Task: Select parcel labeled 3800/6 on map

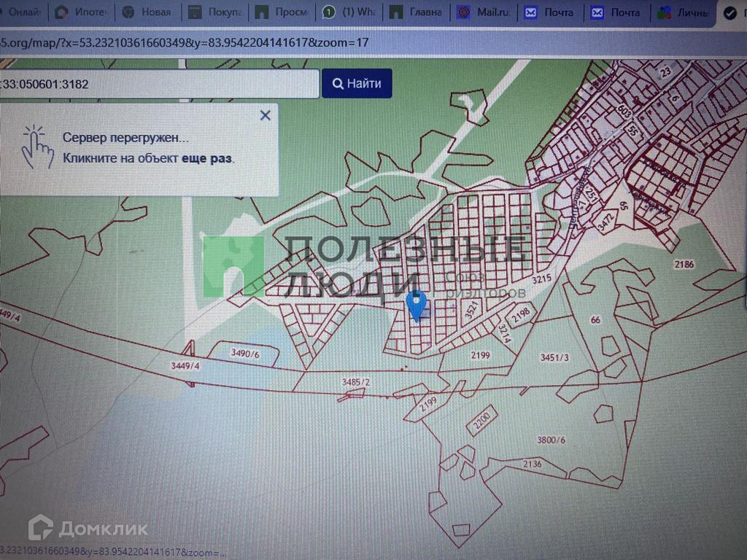Action: [551, 440]
